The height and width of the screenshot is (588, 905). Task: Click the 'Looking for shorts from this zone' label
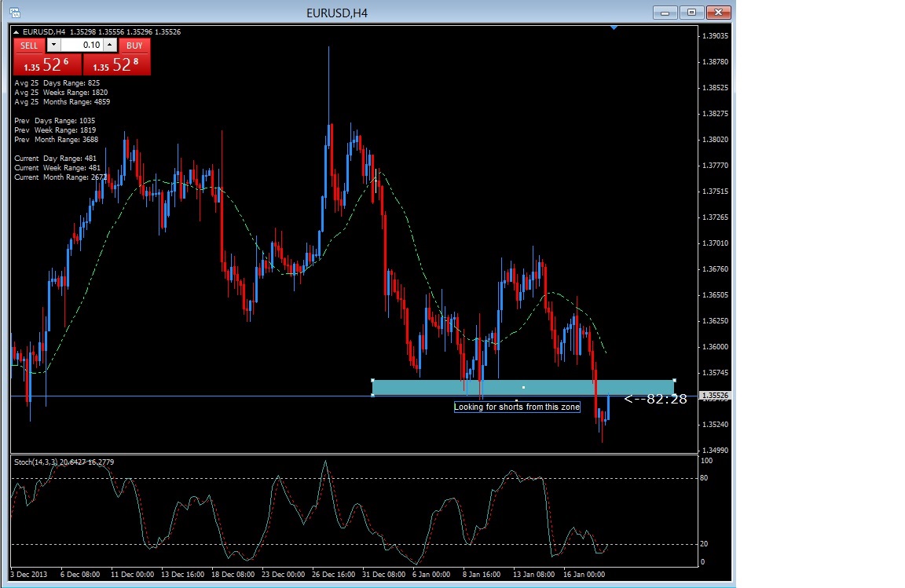pos(517,407)
